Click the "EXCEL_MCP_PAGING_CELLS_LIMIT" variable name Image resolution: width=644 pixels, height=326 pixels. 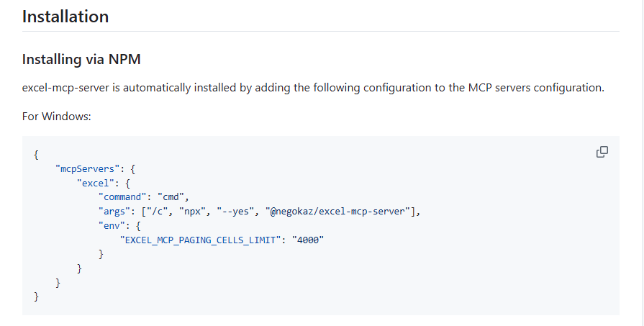200,240
